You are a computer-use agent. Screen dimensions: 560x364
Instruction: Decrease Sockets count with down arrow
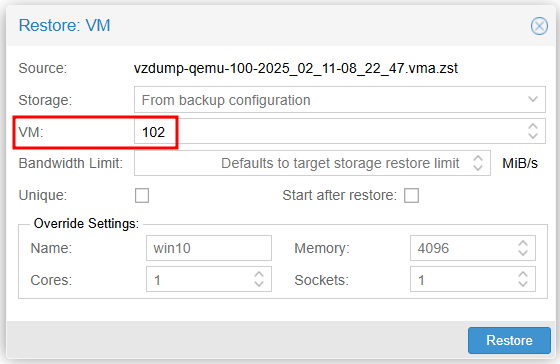523,284
